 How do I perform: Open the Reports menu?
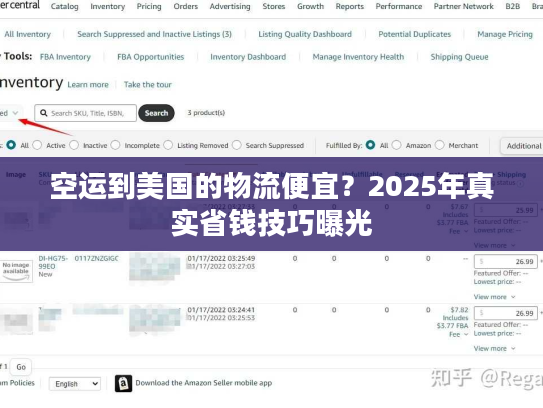click(350, 7)
